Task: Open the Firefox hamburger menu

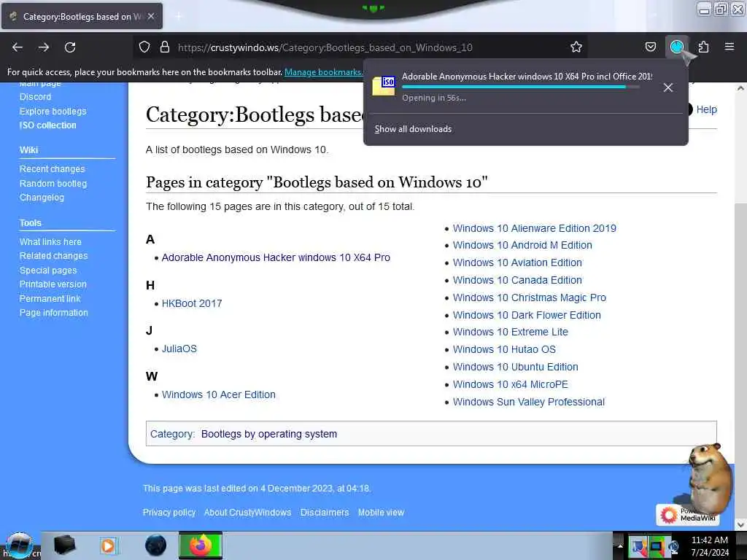Action: point(729,47)
